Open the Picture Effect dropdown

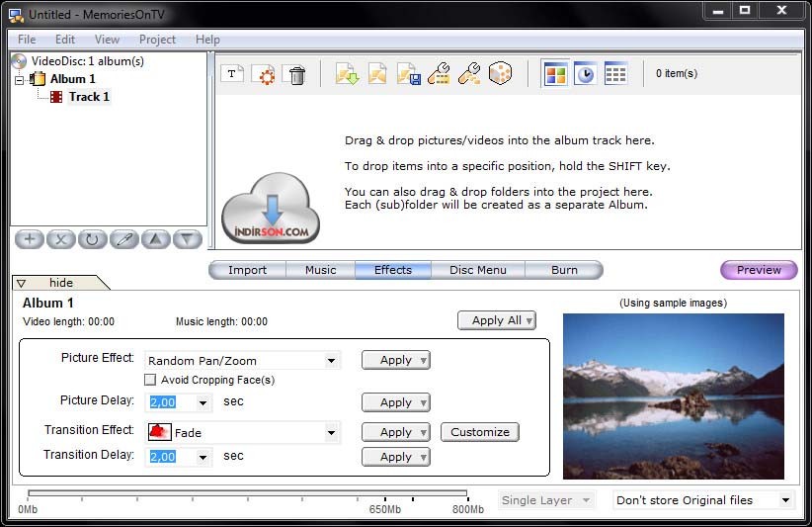pyautogui.click(x=332, y=361)
